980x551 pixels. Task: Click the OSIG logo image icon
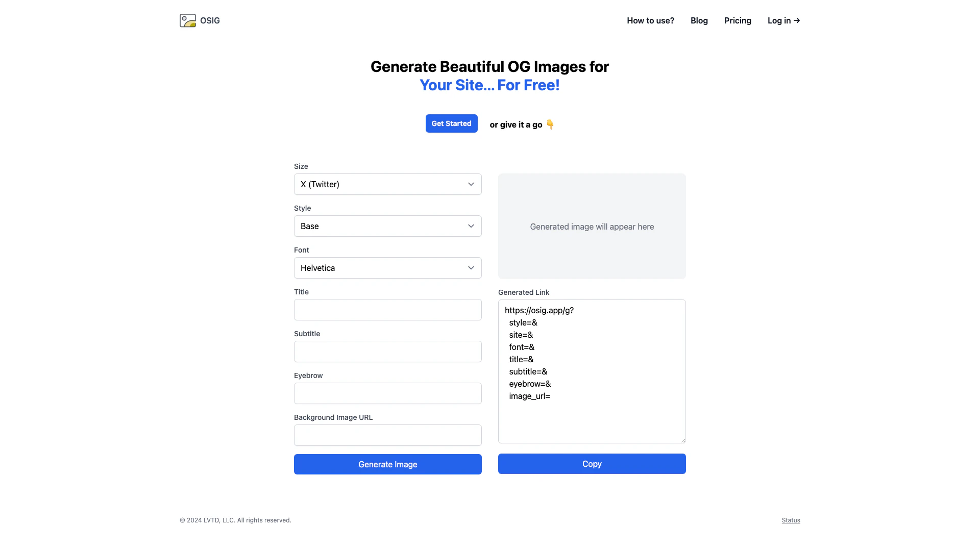(187, 20)
